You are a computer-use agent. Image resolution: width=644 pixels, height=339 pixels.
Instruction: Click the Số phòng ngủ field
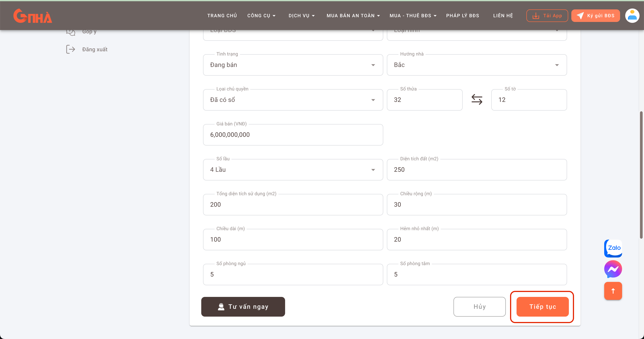click(x=293, y=275)
